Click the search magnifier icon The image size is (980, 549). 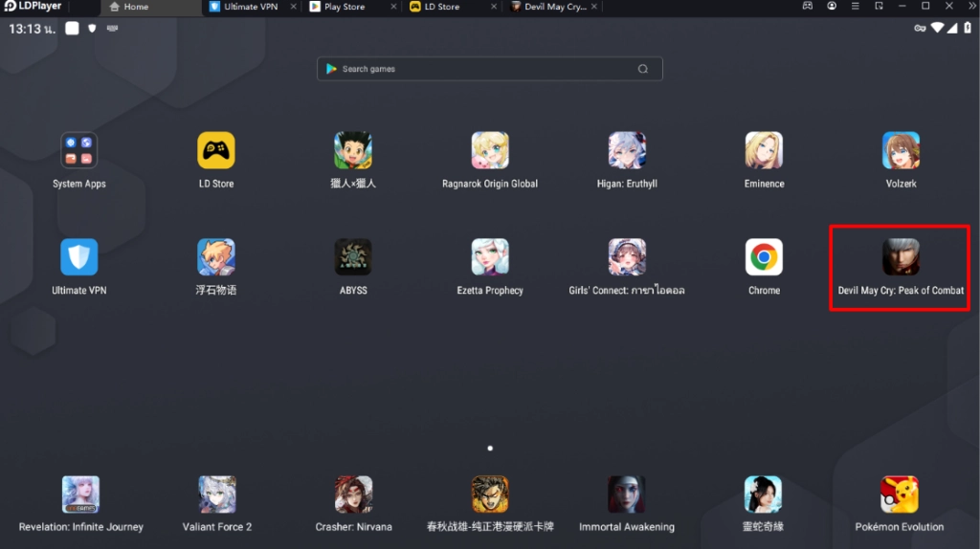[642, 69]
